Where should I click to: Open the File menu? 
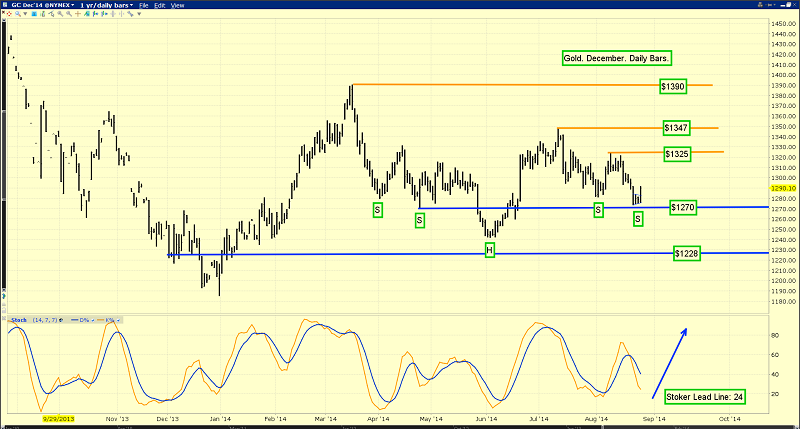click(x=145, y=6)
